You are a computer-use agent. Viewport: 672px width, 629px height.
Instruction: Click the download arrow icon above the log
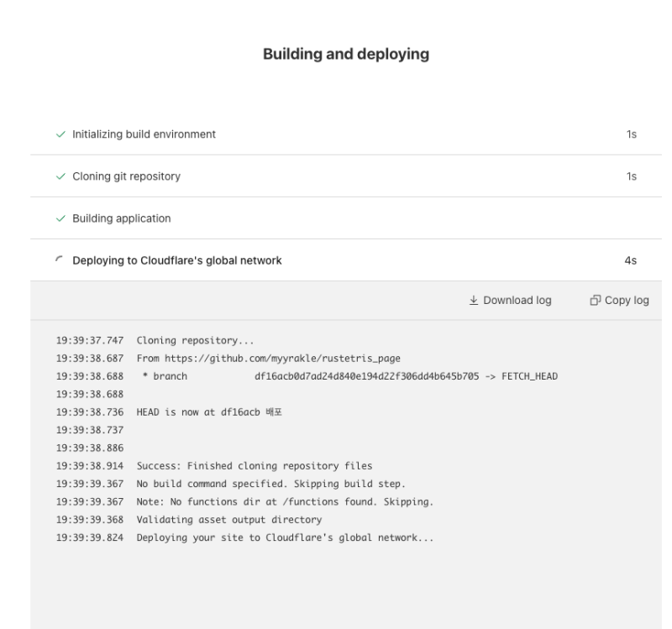tap(475, 301)
